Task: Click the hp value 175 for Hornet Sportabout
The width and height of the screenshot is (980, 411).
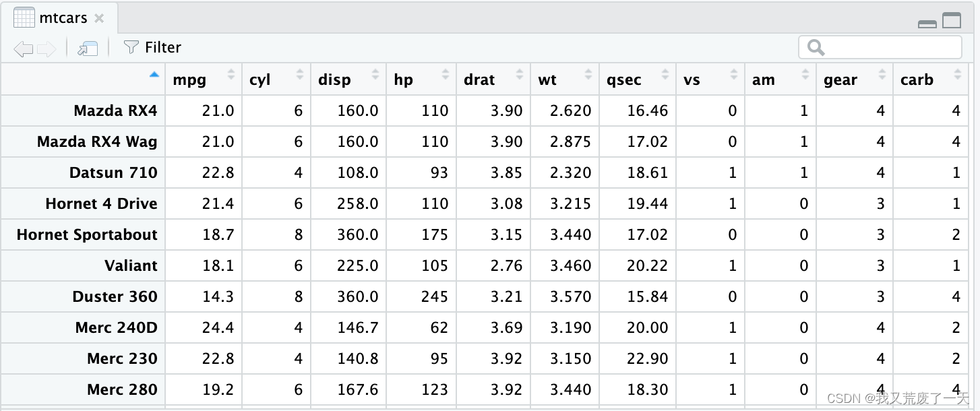Action: click(435, 234)
